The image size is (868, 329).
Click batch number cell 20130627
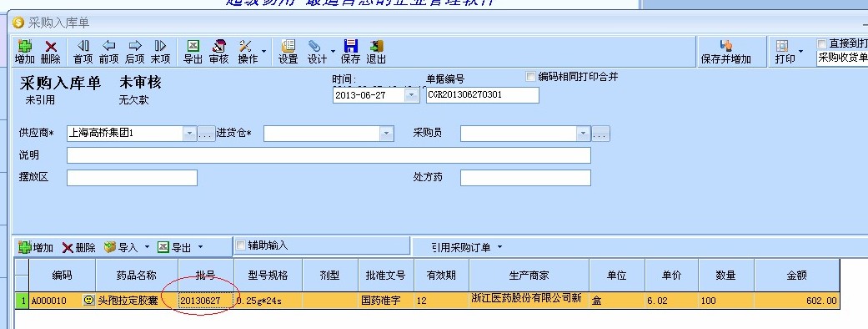pyautogui.click(x=205, y=301)
